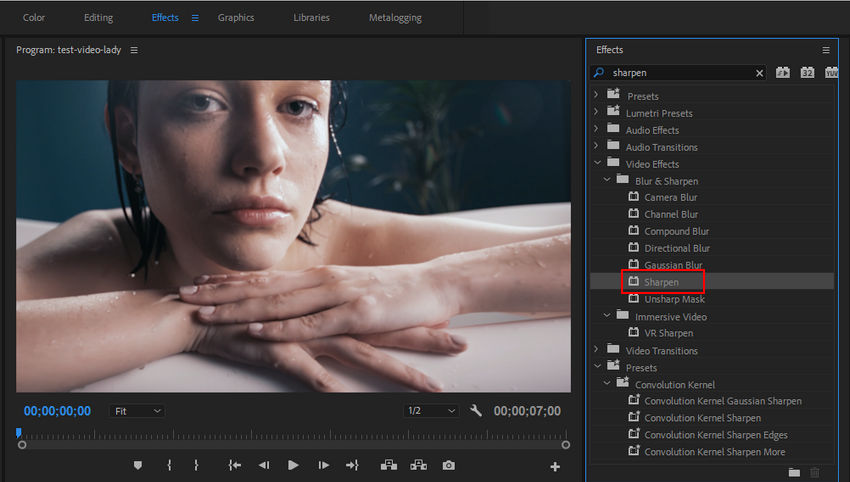Select Convolution Kernel Sharpen More preset
The height and width of the screenshot is (482, 850).
[x=714, y=452]
